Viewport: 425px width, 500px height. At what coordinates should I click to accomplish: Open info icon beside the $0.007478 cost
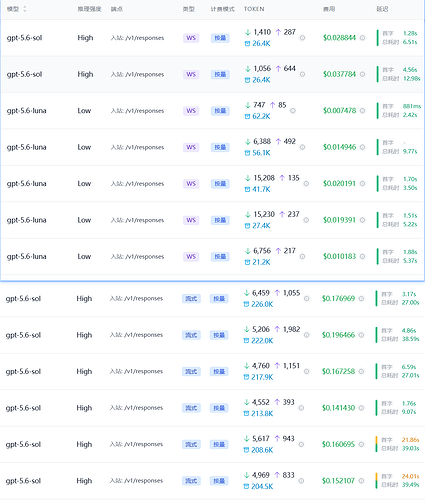coord(362,110)
